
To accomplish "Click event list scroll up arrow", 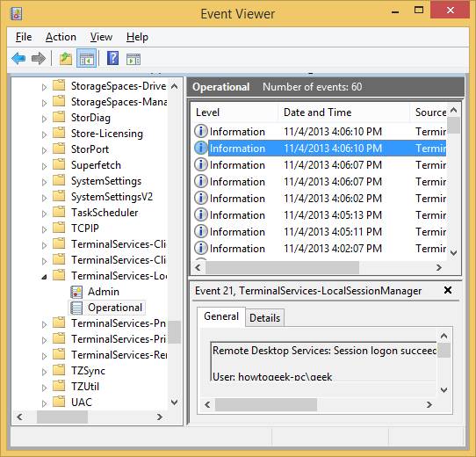I will [x=453, y=111].
